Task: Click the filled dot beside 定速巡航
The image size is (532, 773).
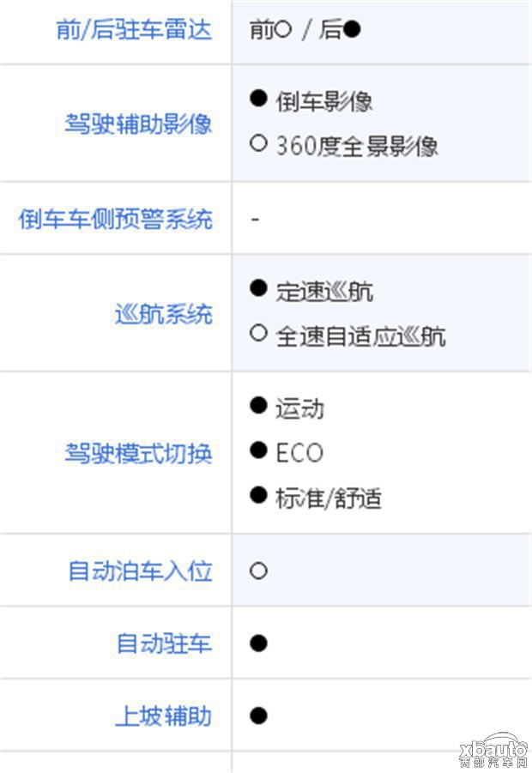Action: click(x=258, y=288)
